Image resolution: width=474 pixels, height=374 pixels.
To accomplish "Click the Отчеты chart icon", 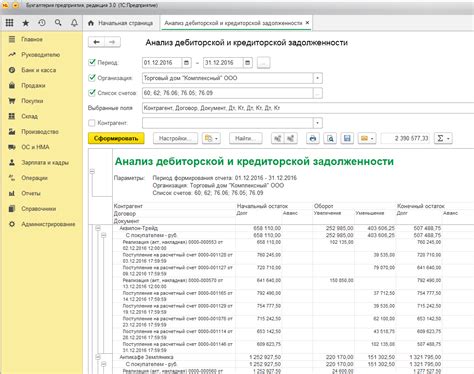I will pyautogui.click(x=12, y=193).
